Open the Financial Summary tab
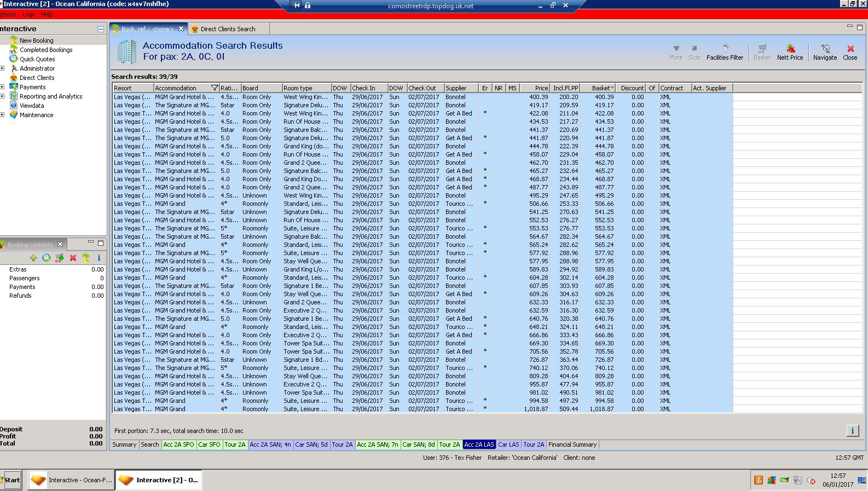The height and width of the screenshot is (491, 868). [x=572, y=444]
